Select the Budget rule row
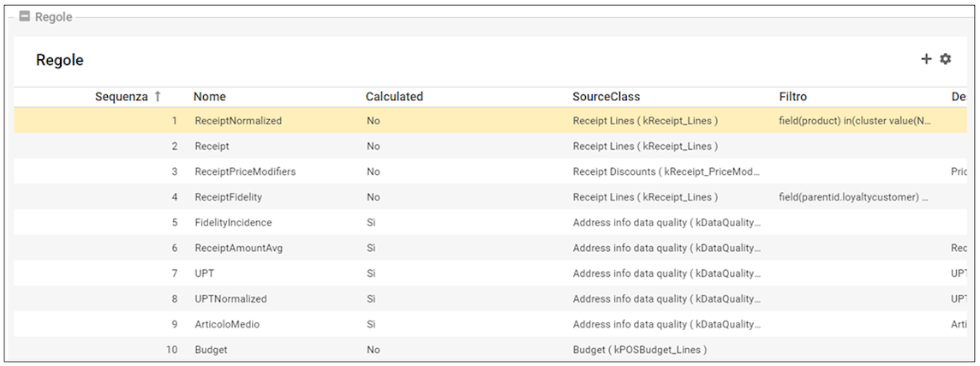Image resolution: width=980 pixels, height=366 pixels. point(211,350)
